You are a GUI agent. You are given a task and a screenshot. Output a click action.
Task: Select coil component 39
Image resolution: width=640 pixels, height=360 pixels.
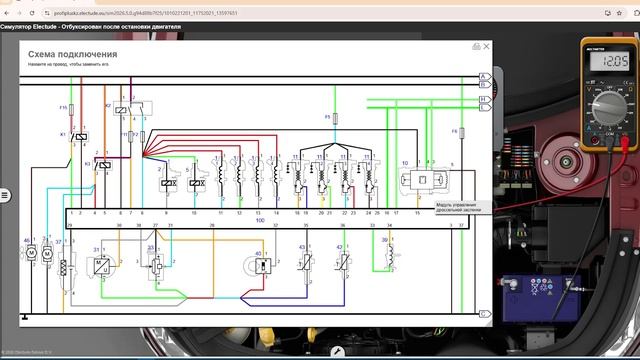(x=391, y=255)
